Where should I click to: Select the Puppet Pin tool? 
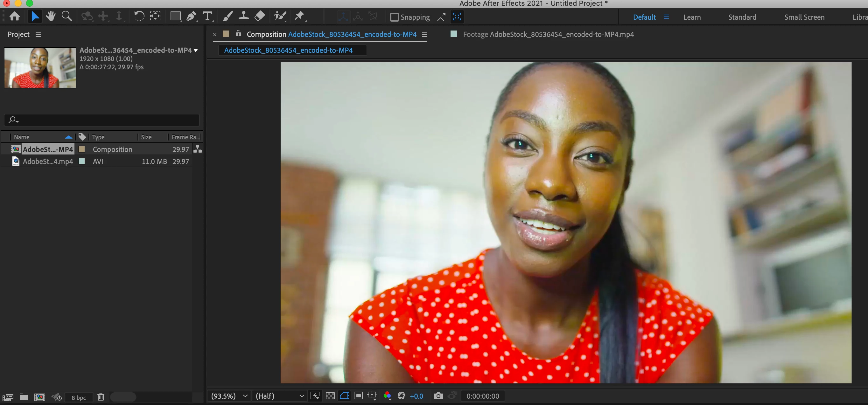(x=299, y=16)
